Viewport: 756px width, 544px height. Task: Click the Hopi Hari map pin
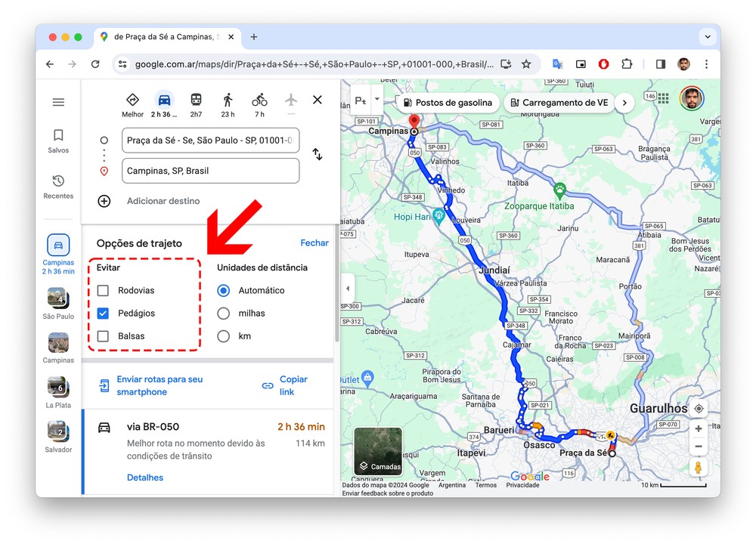click(x=438, y=216)
